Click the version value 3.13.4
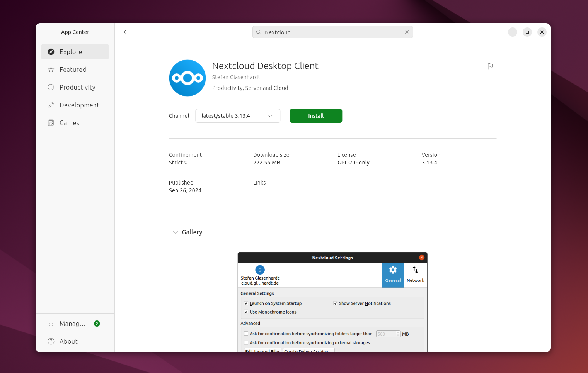Image resolution: width=588 pixels, height=373 pixels. 429,163
